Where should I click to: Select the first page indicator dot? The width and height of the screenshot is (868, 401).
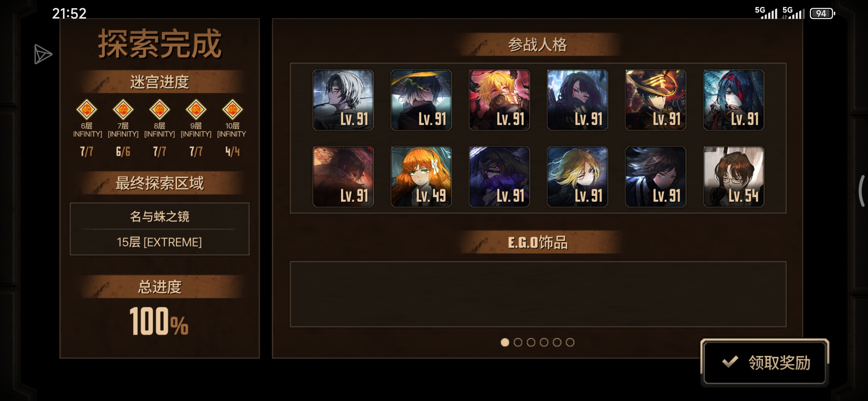tap(505, 342)
